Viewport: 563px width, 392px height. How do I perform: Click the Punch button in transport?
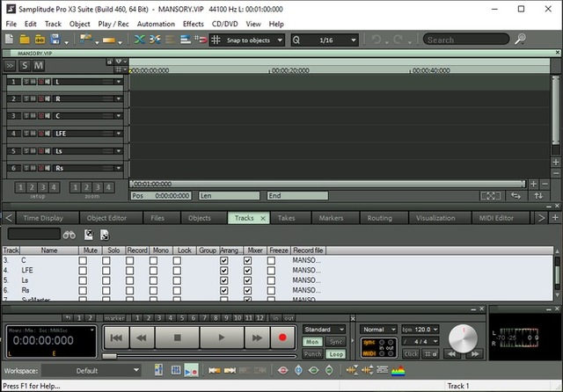(312, 353)
